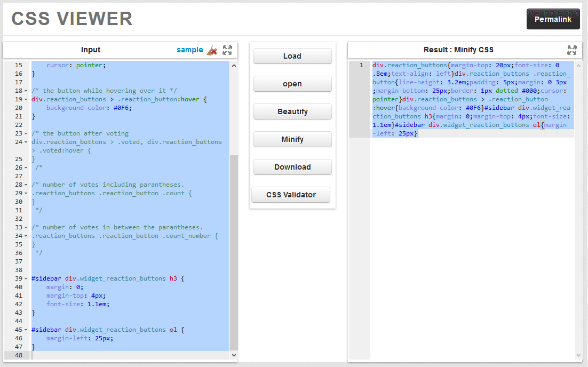
Task: Expand the Input panel to fullscreen
Action: pos(227,50)
